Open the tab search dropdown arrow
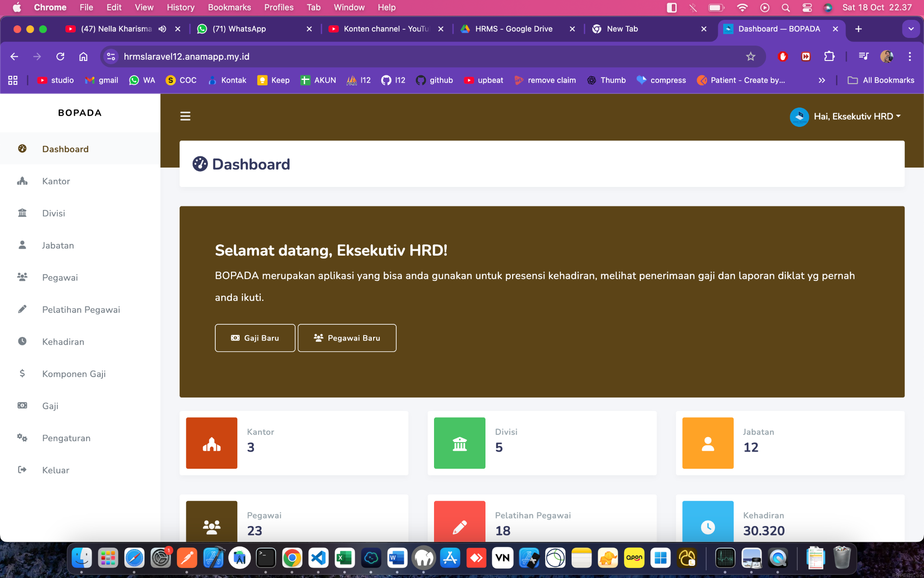This screenshot has width=924, height=578. pyautogui.click(x=910, y=29)
